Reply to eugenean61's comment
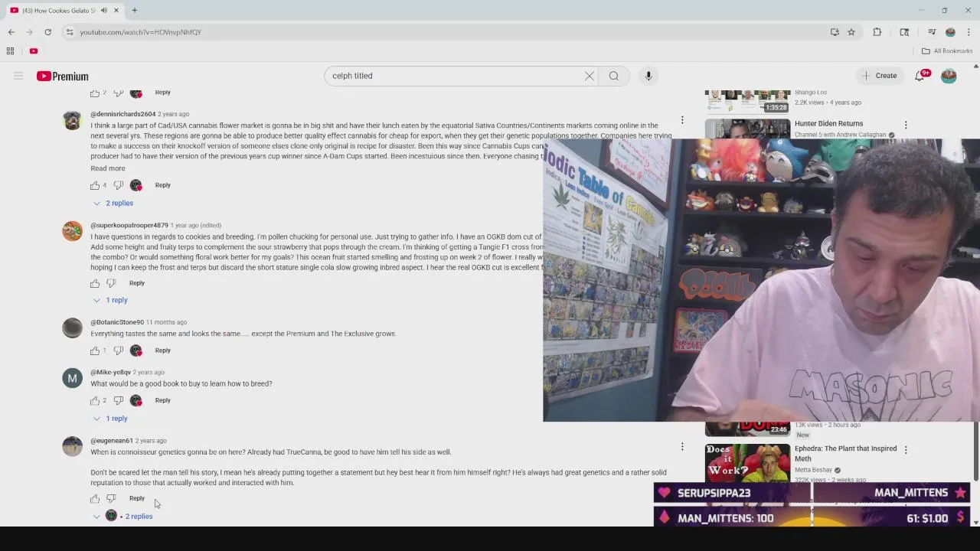Viewport: 980px width, 551px height. click(137, 498)
